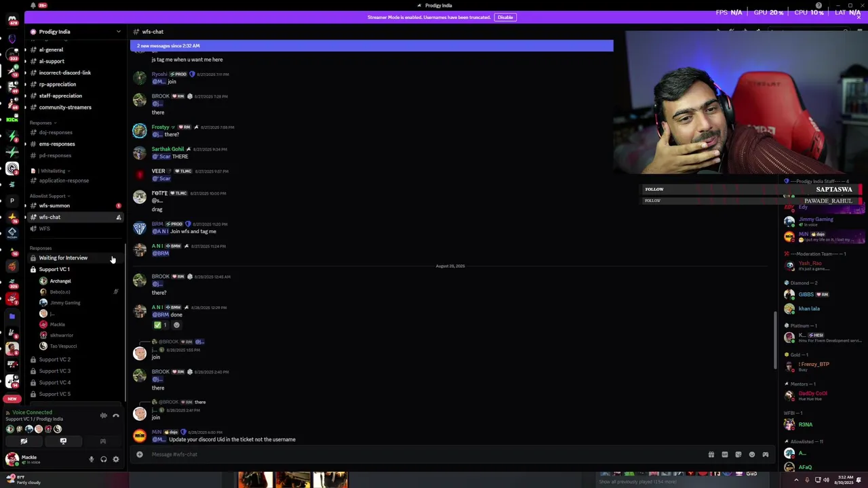This screenshot has width=868, height=488.
Task: Open apps launcher icon in message box
Action: [x=766, y=454]
